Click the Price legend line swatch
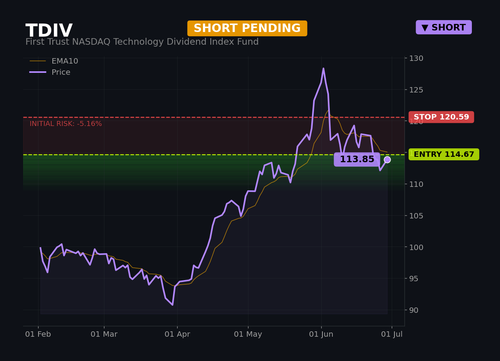 click(38, 72)
